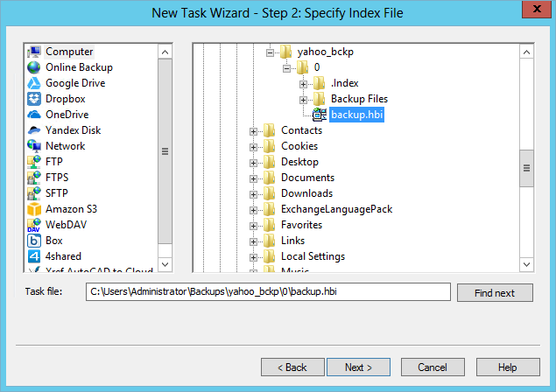Click the file tree scroll up arrow
Image resolution: width=556 pixels, height=392 pixels.
526,52
